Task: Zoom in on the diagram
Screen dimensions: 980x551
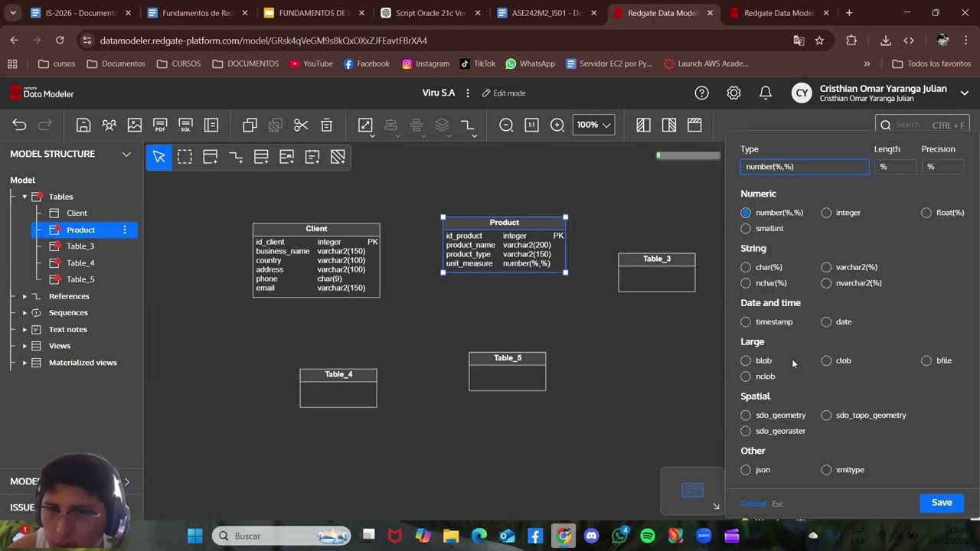Action: pos(557,125)
